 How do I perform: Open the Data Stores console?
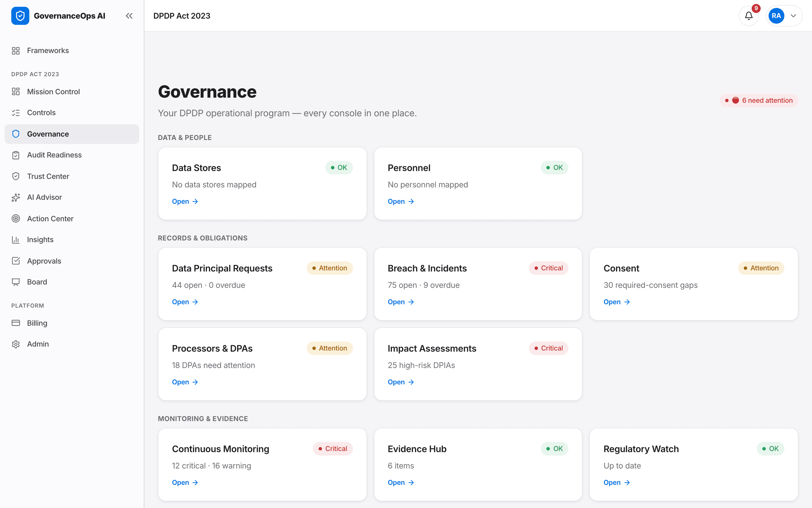pos(185,202)
